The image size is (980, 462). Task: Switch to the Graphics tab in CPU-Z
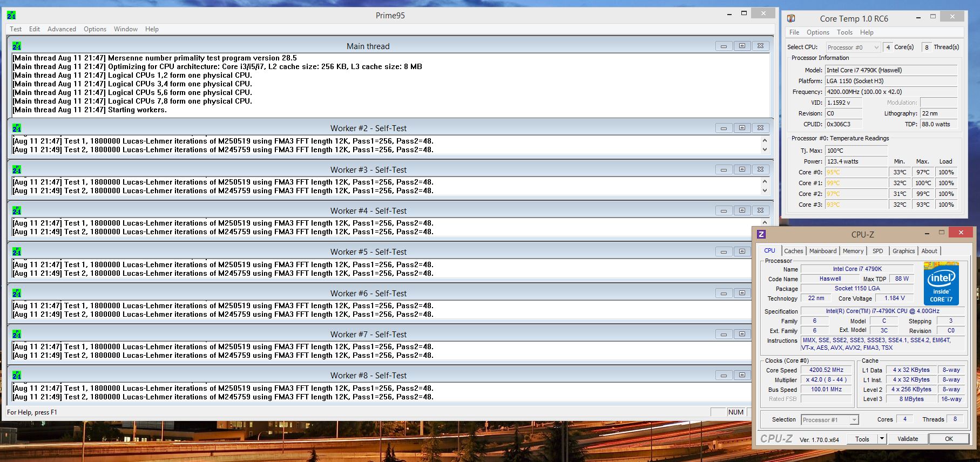tap(903, 251)
